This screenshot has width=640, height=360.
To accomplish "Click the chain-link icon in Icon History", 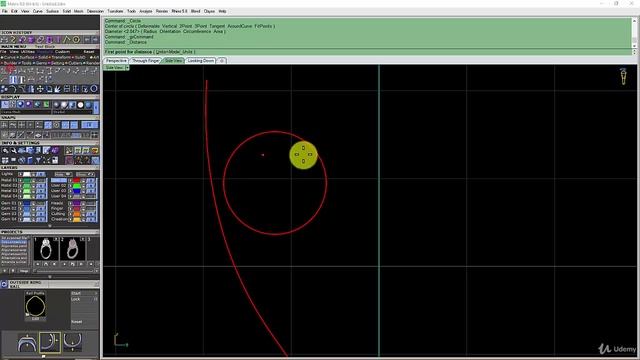I will coord(39,40).
